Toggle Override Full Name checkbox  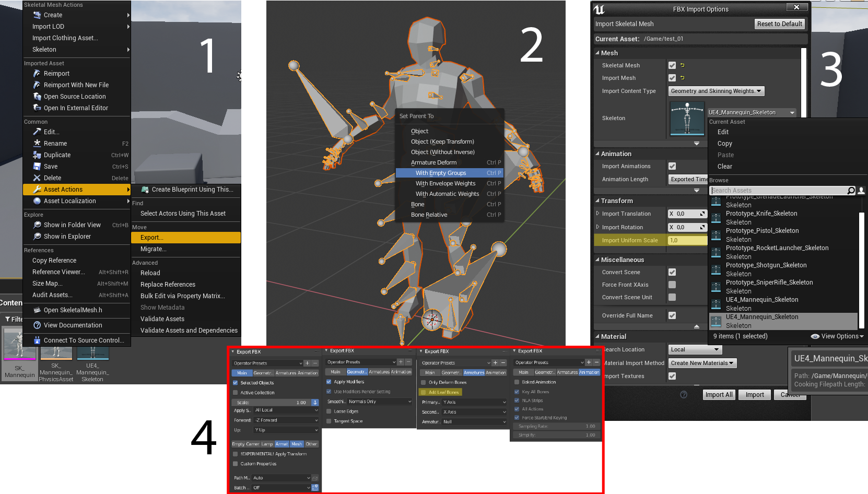point(672,315)
